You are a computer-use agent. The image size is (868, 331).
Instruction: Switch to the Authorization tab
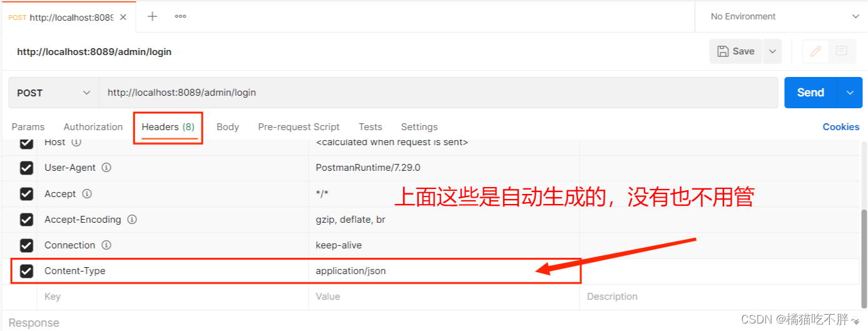[93, 127]
